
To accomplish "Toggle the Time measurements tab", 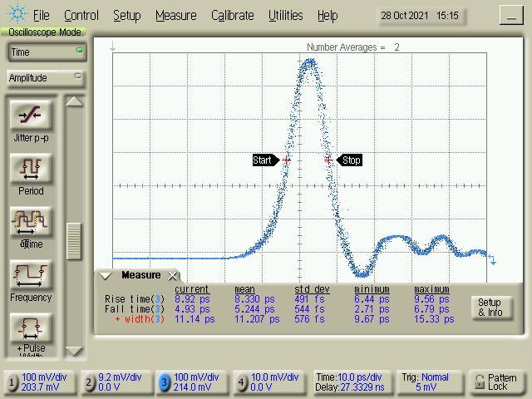I will (x=45, y=52).
